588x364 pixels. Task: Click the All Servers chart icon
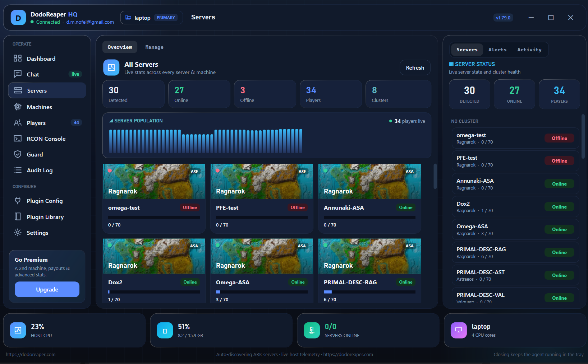click(x=111, y=67)
